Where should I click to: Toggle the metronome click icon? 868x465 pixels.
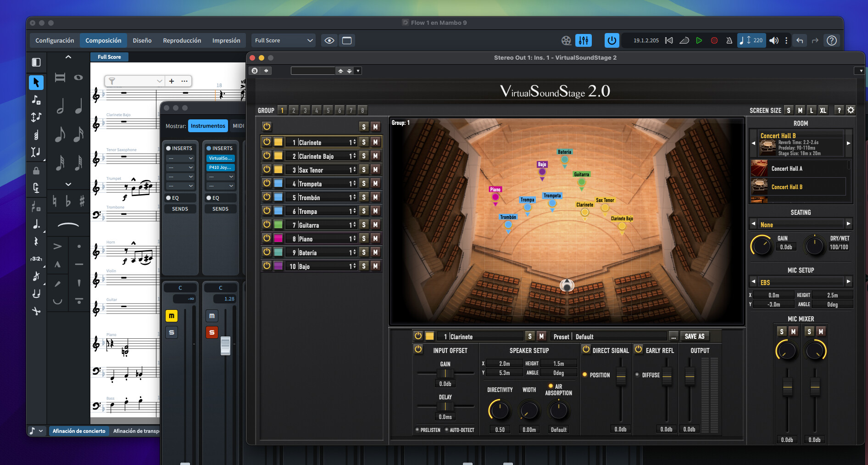(x=729, y=40)
